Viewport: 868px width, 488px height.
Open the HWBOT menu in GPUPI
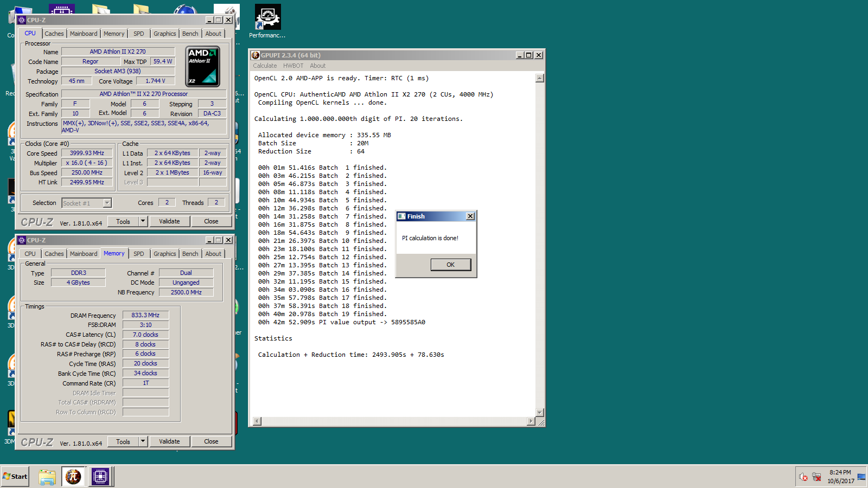click(293, 66)
